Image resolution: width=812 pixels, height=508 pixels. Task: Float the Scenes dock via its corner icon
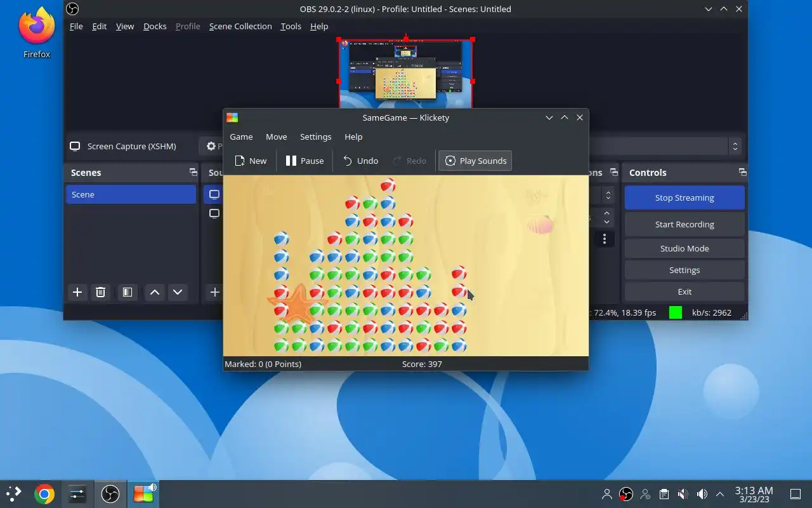pos(193,172)
